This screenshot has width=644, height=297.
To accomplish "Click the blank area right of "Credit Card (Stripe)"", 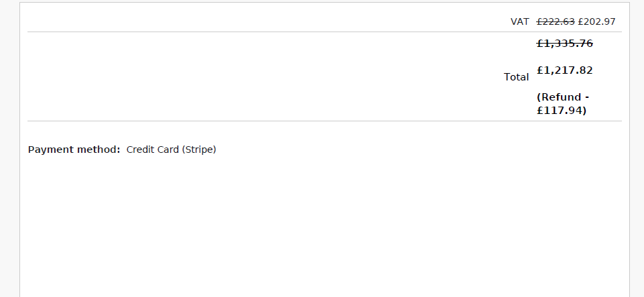I will coord(402,150).
